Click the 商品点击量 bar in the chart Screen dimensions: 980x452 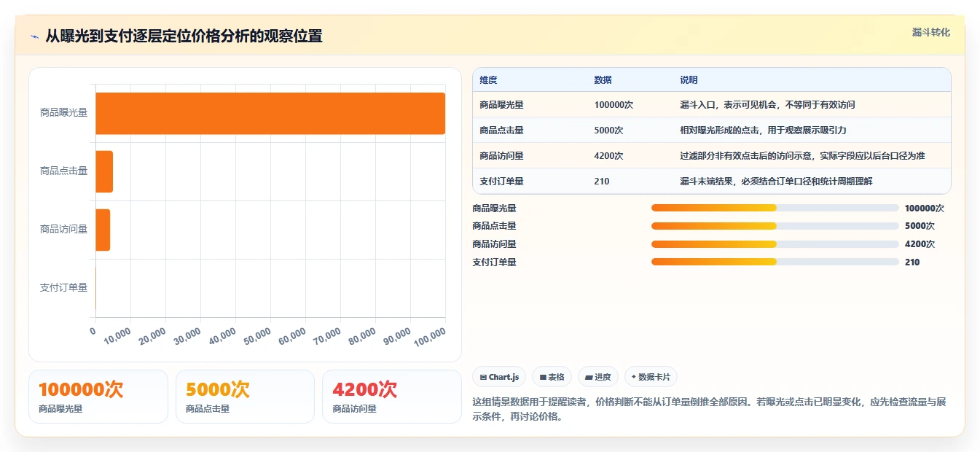point(104,171)
